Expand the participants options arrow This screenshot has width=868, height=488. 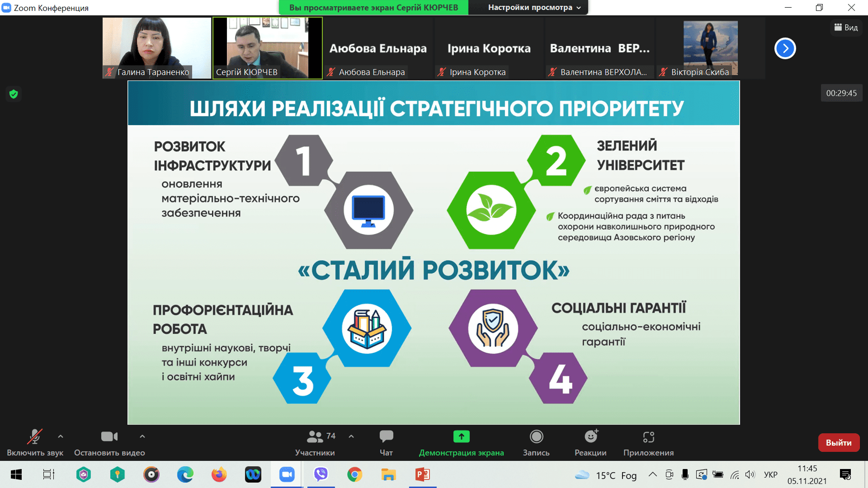tap(351, 436)
